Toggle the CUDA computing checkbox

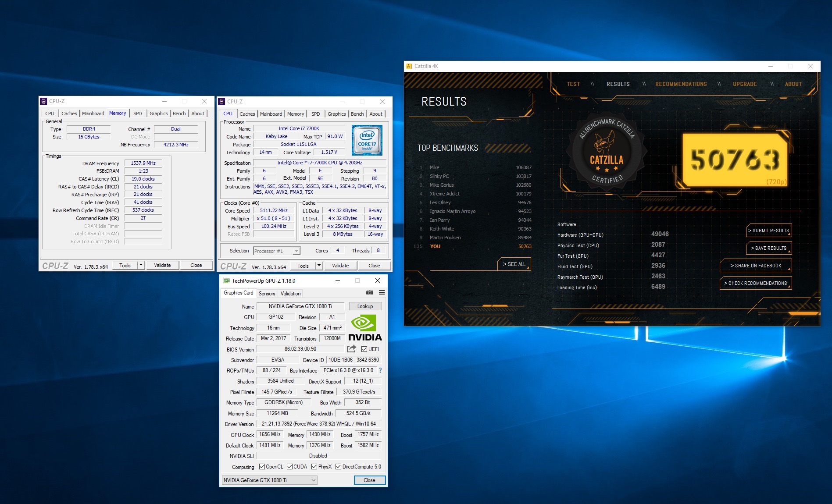coord(289,467)
